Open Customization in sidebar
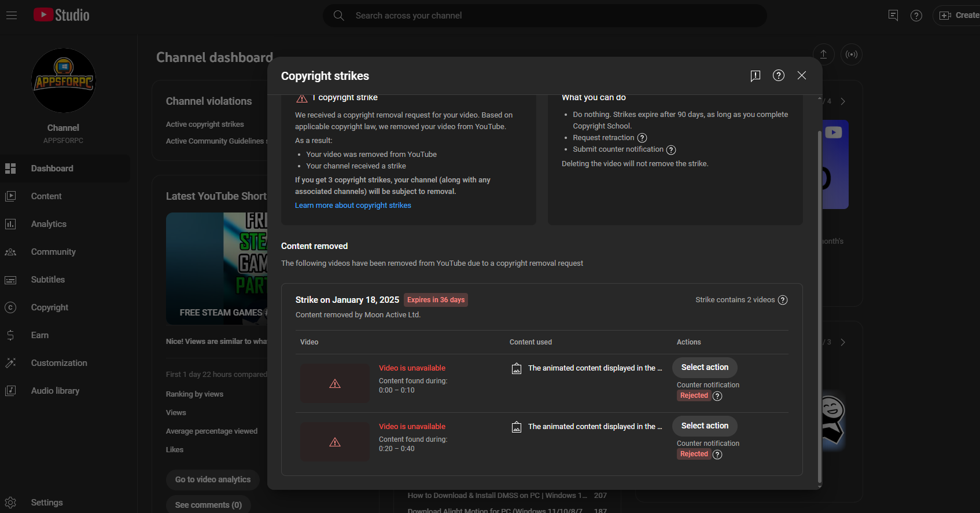The height and width of the screenshot is (513, 980). (x=65, y=363)
